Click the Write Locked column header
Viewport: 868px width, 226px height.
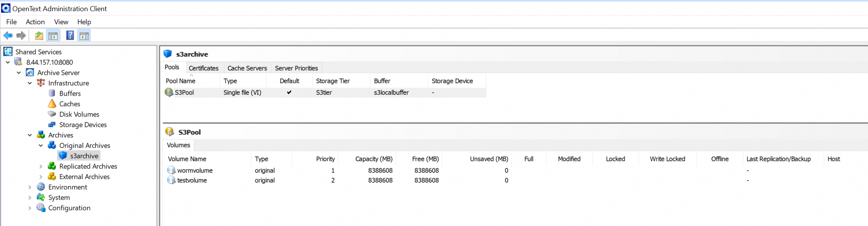[x=667, y=159]
